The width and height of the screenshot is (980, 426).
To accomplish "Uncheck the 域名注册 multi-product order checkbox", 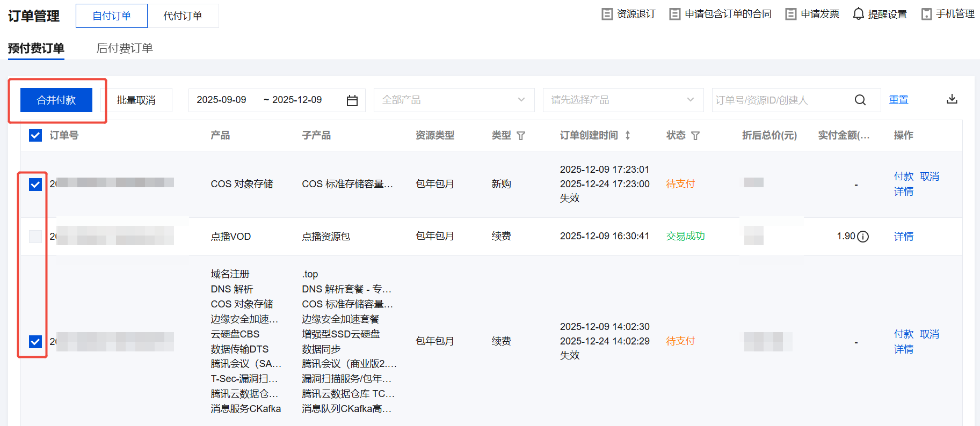I will tap(35, 342).
